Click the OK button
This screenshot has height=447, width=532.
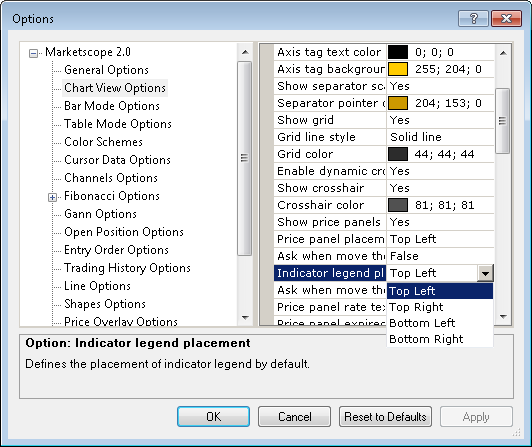click(213, 416)
